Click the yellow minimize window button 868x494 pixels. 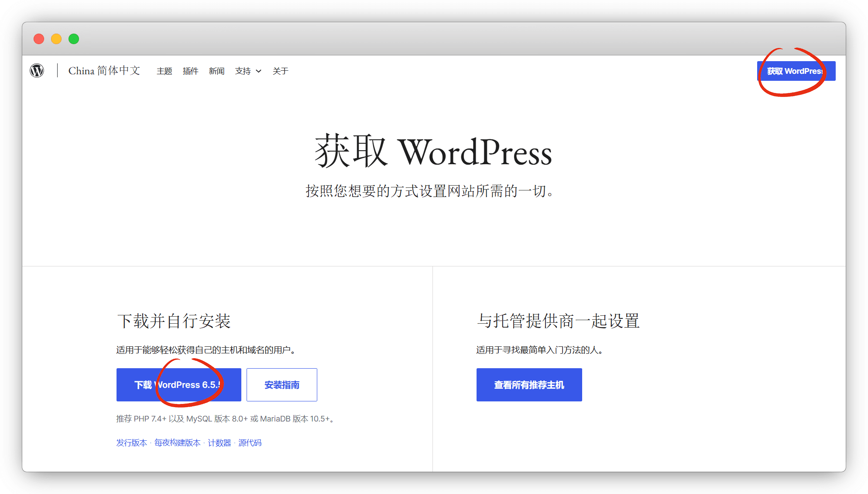(56, 39)
